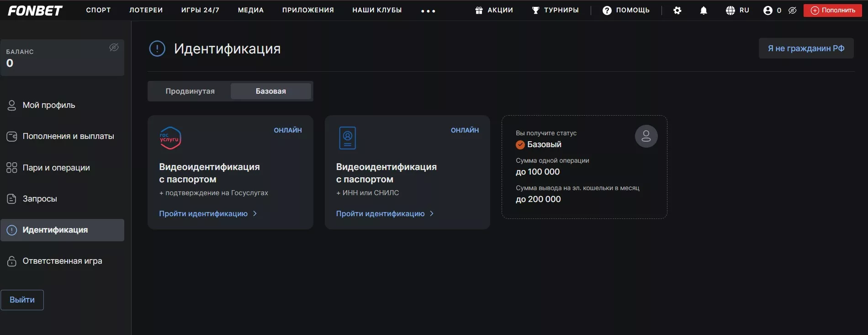Viewport: 868px width, 335px height.
Task: Click the Госуслуги logo icon
Action: click(170, 138)
